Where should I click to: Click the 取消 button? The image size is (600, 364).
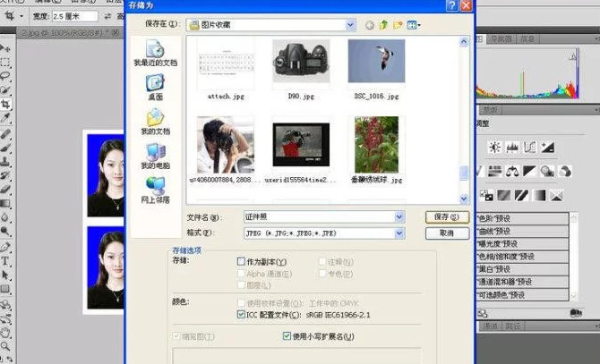(x=447, y=233)
